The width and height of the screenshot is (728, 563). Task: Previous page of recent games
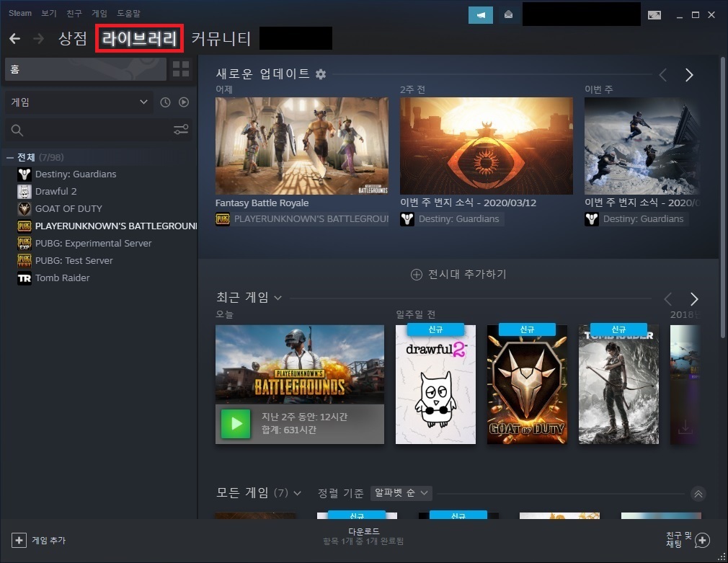click(x=668, y=298)
